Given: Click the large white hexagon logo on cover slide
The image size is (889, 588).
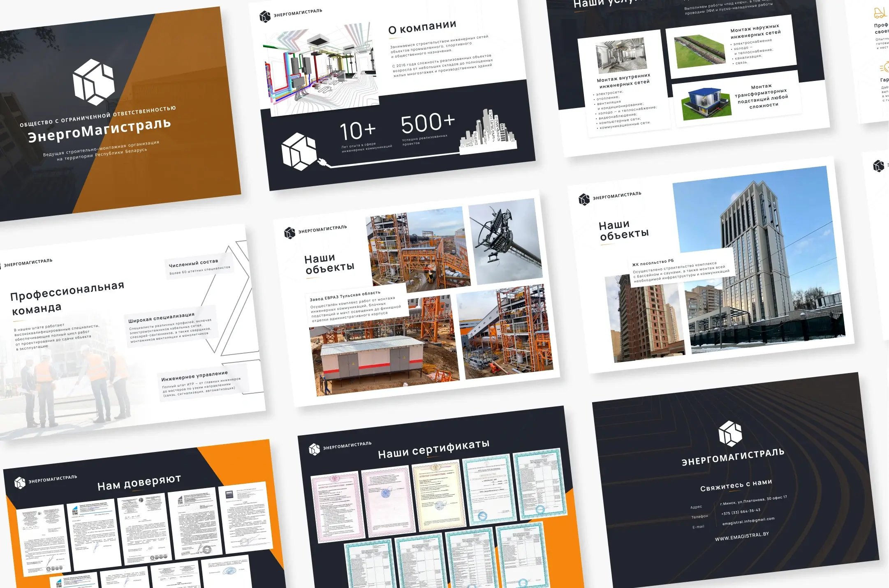Looking at the screenshot, I should pos(93,82).
